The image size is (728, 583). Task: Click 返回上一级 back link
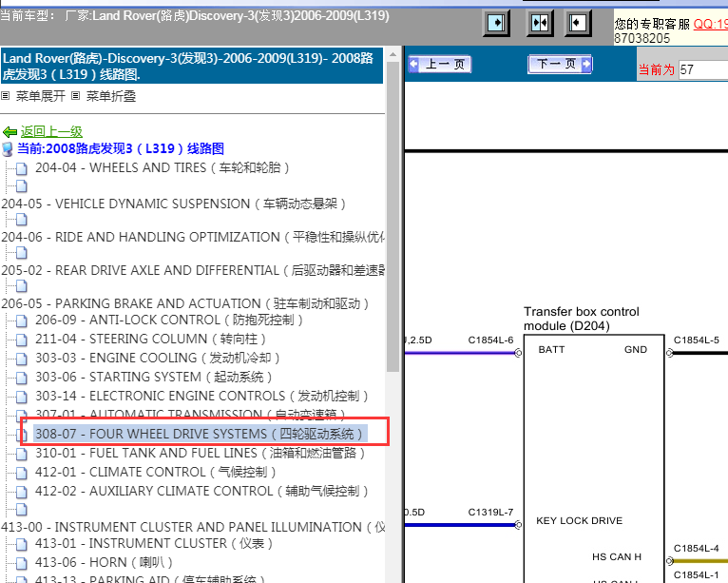click(51, 131)
